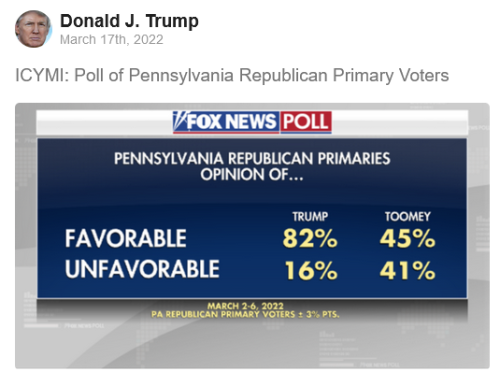Screen dimensions: 500x371
Task: Click the March 17th, 2022 post date
Action: click(x=112, y=39)
